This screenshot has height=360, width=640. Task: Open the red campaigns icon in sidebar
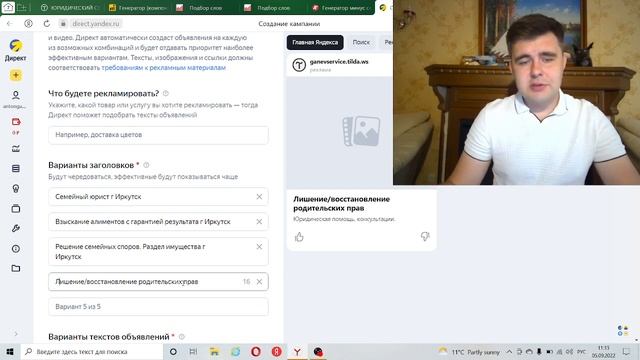(x=16, y=122)
